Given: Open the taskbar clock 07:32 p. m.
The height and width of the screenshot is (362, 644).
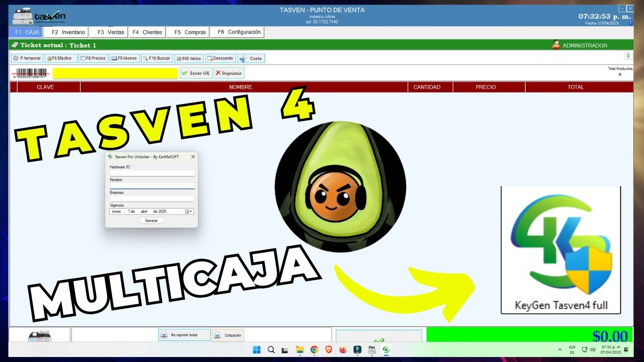Looking at the screenshot, I should click(x=610, y=349).
